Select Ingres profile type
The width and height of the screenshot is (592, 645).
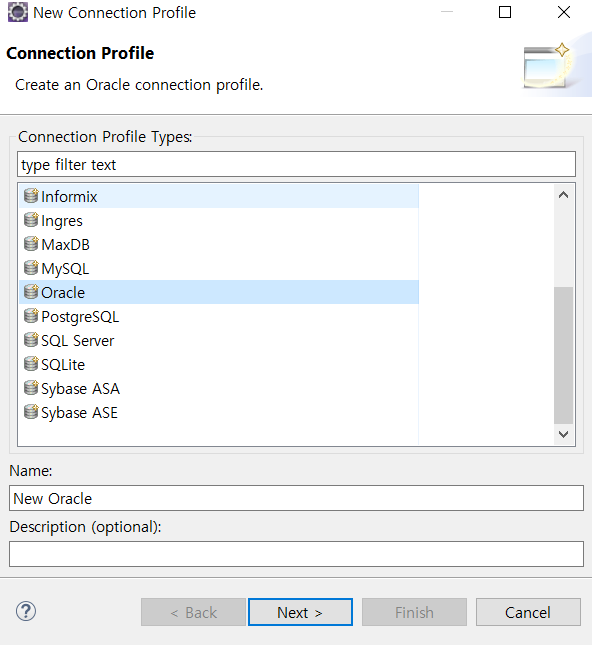point(219,220)
